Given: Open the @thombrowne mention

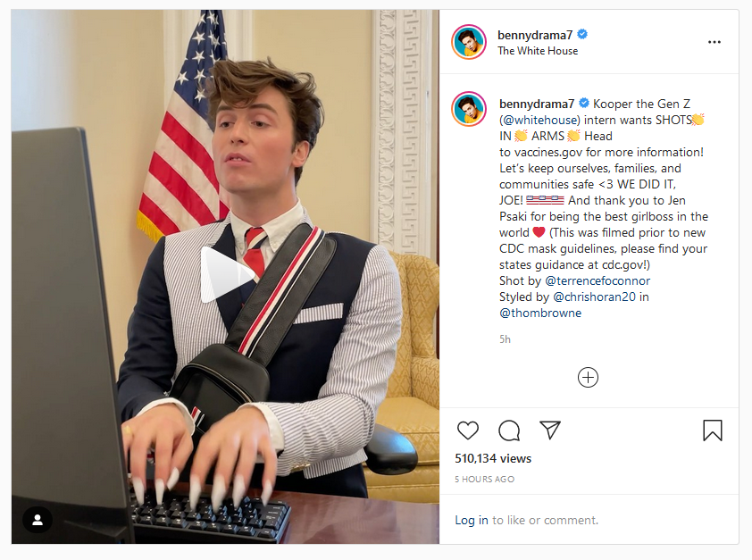Looking at the screenshot, I should pyautogui.click(x=540, y=313).
